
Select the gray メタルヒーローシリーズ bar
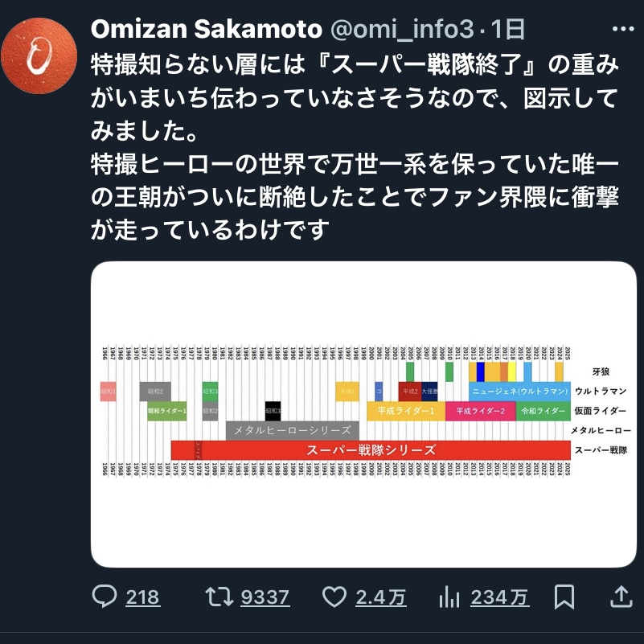(292, 431)
